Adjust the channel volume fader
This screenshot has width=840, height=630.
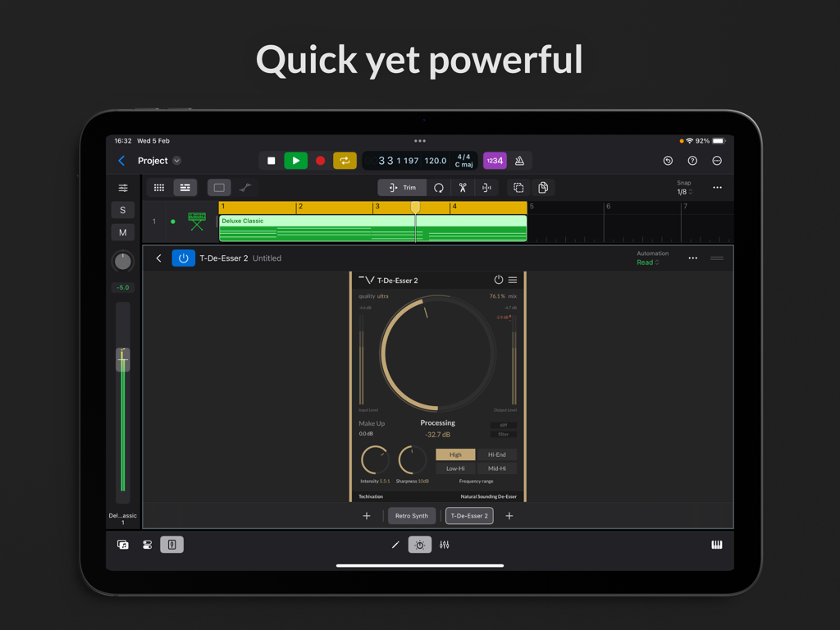[x=122, y=358]
